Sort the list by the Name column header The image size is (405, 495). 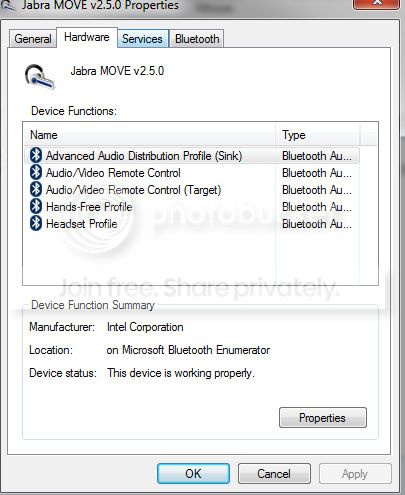[x=149, y=135]
